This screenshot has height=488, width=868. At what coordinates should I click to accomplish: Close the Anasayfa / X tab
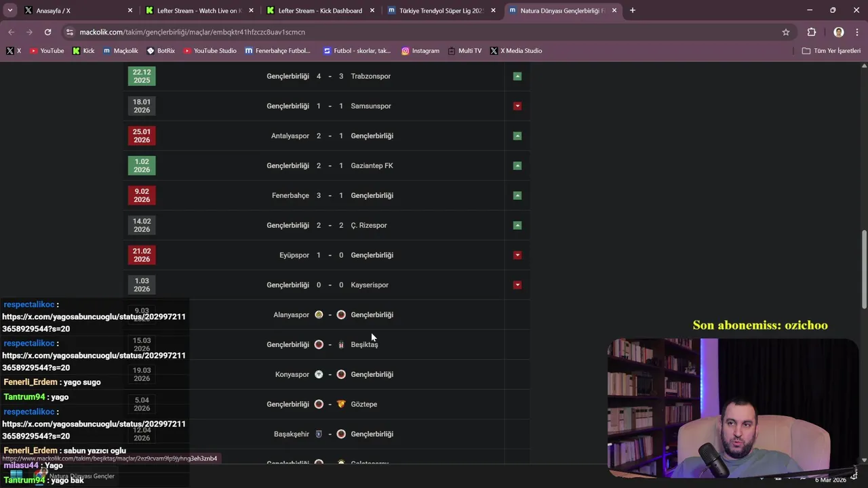(x=130, y=10)
